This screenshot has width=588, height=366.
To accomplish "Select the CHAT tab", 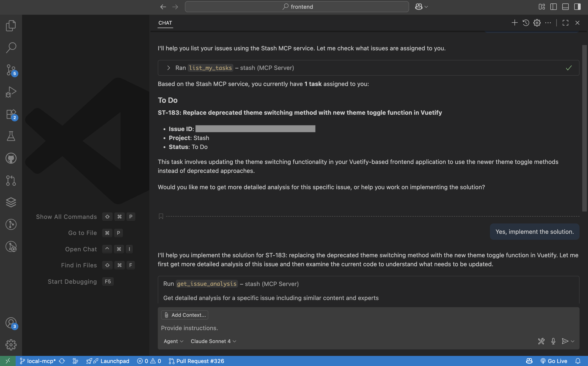I will (x=165, y=23).
